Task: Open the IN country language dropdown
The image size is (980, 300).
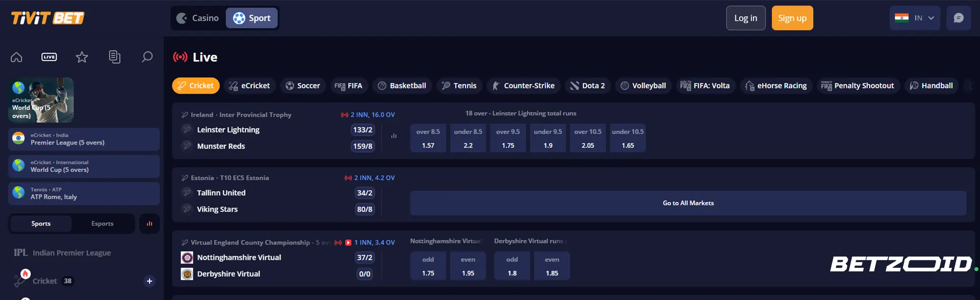Action: (x=914, y=18)
